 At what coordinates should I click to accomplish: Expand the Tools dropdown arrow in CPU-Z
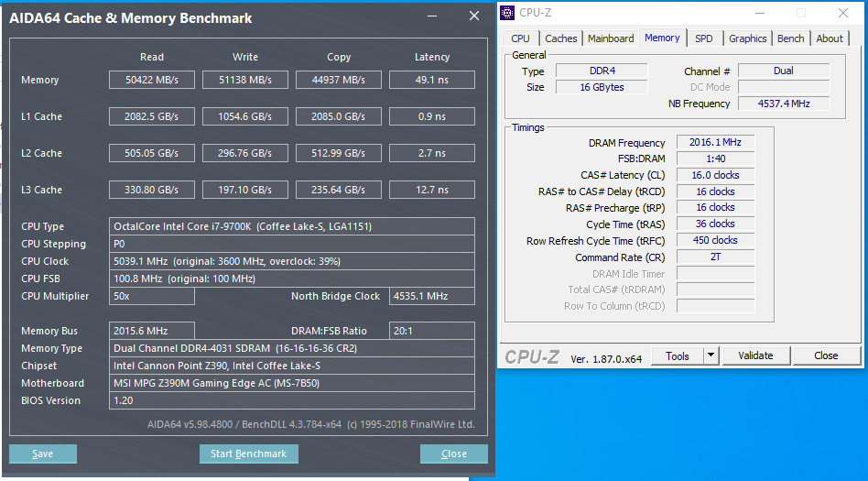[711, 355]
